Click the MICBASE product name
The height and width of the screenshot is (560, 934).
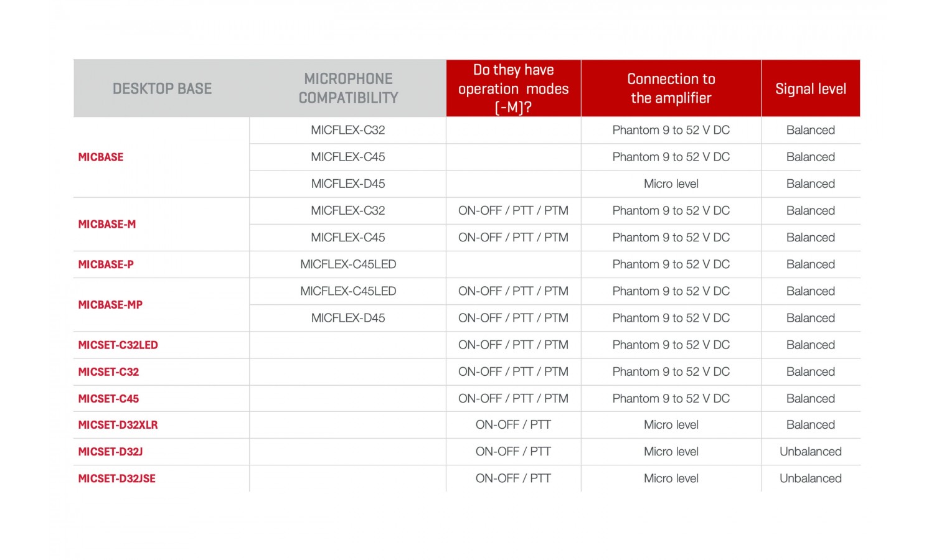click(101, 157)
